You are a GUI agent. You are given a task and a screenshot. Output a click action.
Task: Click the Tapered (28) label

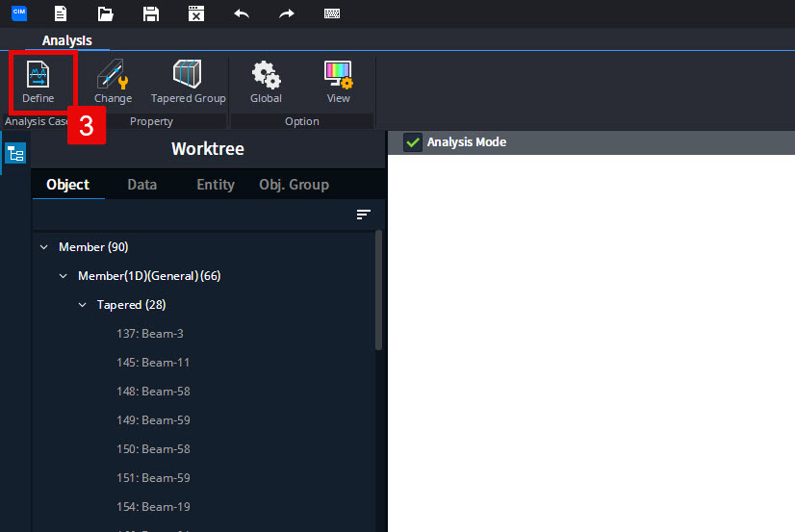click(131, 305)
